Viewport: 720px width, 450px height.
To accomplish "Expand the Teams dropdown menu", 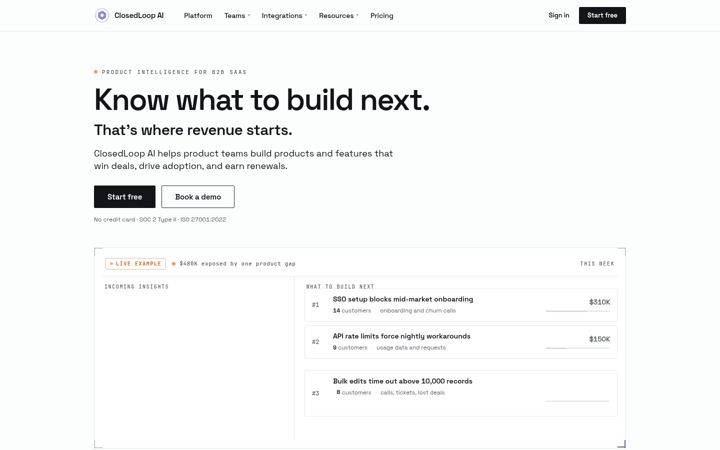I will pos(237,16).
